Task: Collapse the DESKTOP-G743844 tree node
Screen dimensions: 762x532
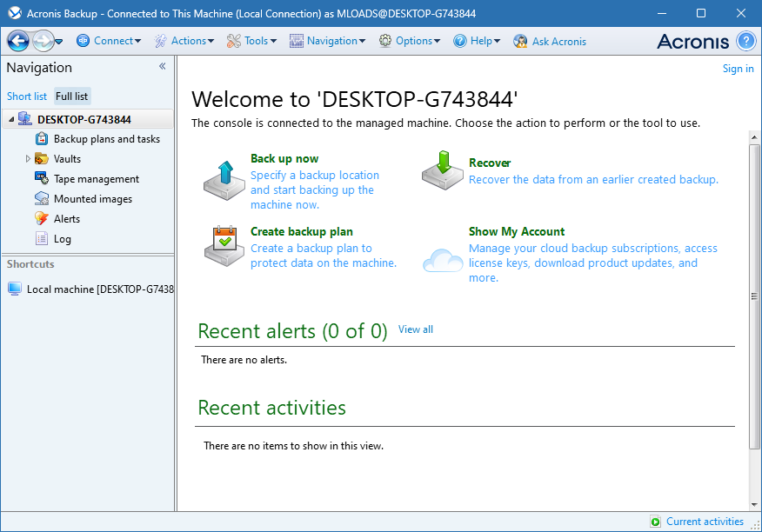Action: coord(11,119)
